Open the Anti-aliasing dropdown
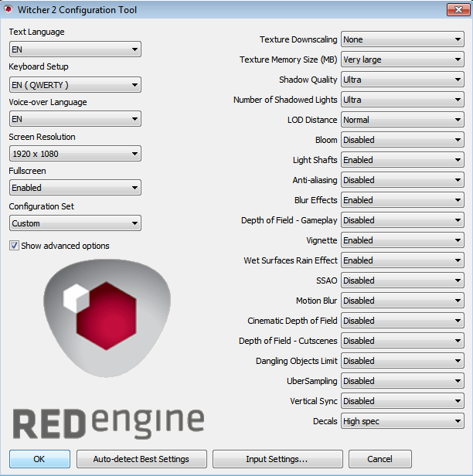The width and height of the screenshot is (473, 476). point(403,180)
